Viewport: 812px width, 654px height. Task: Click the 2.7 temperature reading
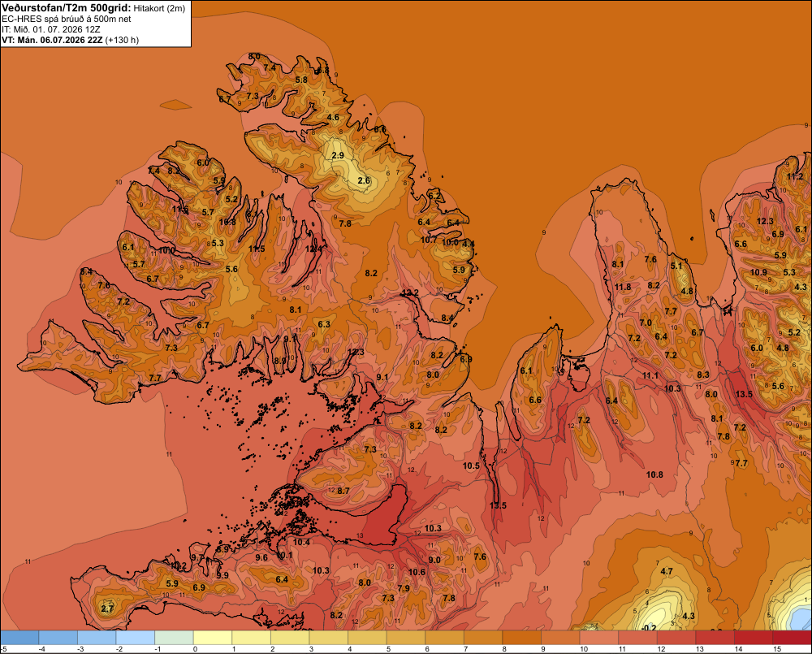[107, 609]
